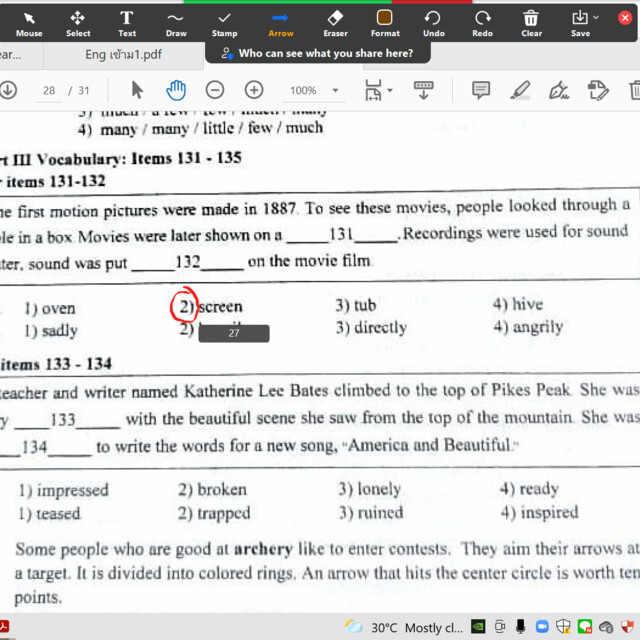Clear all annotations with trash icon

pyautogui.click(x=531, y=23)
